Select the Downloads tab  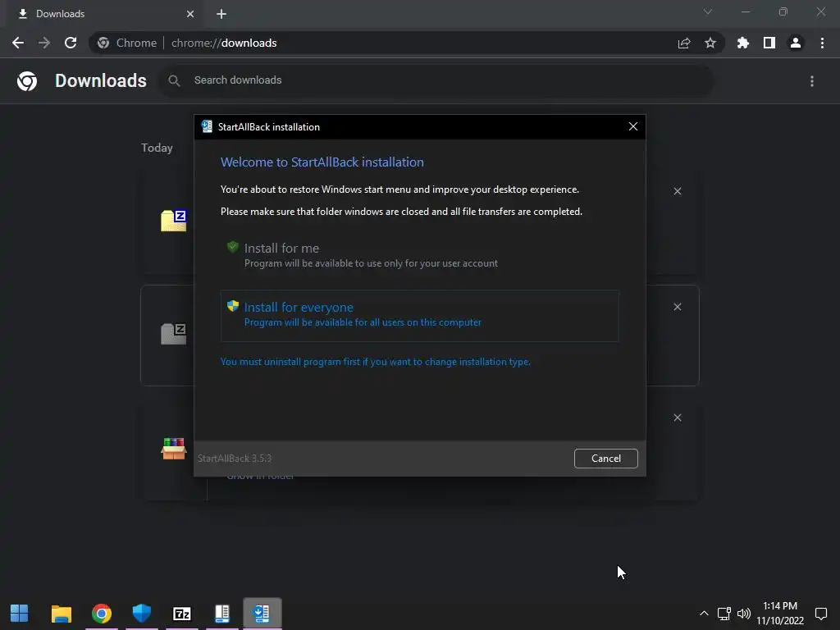click(x=105, y=14)
